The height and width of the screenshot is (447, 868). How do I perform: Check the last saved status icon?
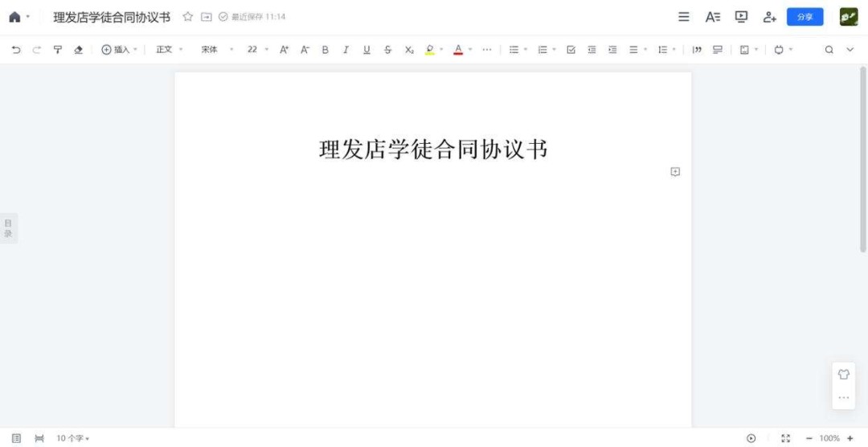coord(223,17)
